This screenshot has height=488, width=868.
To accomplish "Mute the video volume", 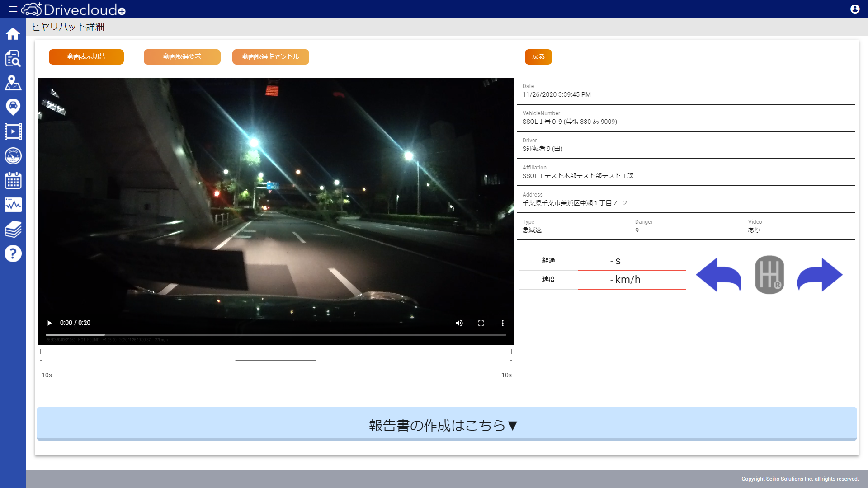I will point(459,323).
